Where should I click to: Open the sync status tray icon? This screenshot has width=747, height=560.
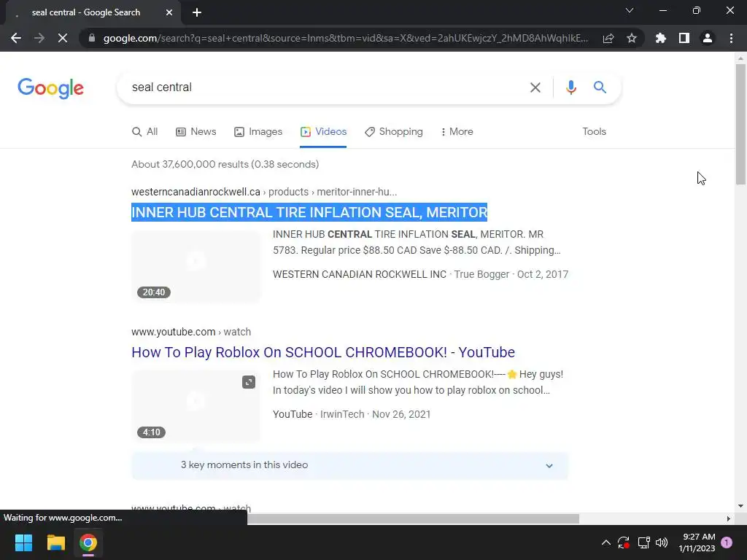click(624, 542)
